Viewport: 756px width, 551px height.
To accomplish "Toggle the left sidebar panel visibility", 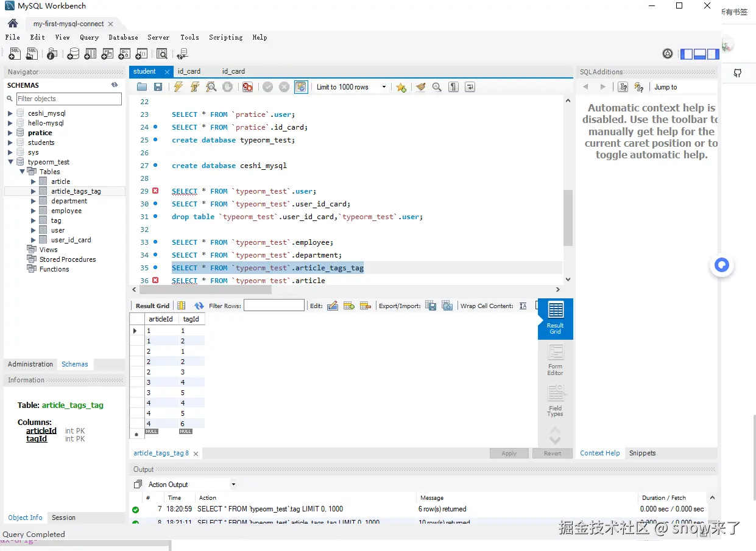I will [687, 54].
